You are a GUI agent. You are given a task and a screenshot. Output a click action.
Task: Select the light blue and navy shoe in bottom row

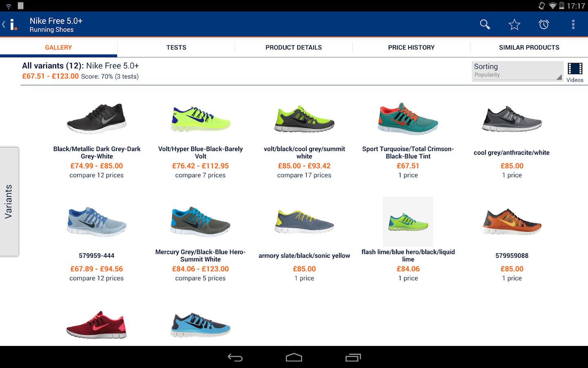[x=200, y=325]
